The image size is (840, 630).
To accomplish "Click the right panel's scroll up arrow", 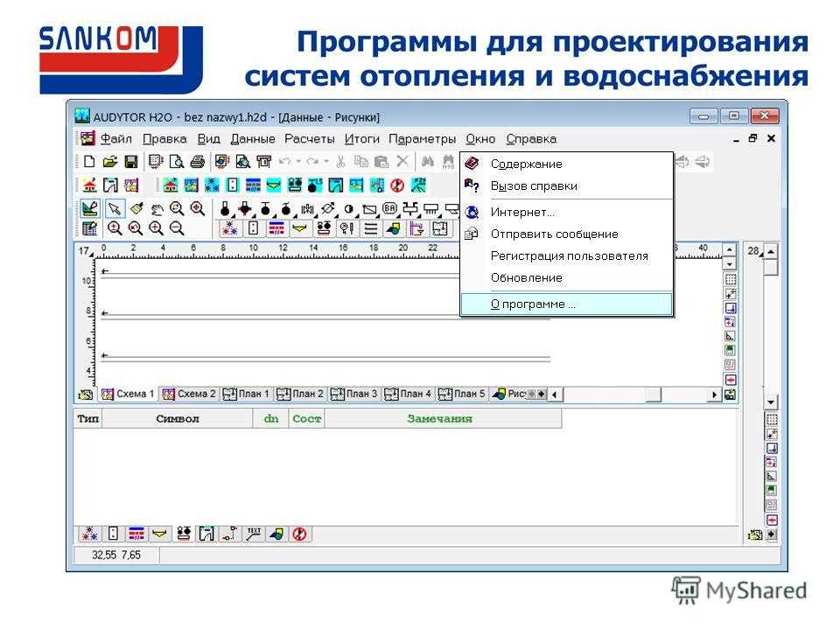I will tap(770, 251).
